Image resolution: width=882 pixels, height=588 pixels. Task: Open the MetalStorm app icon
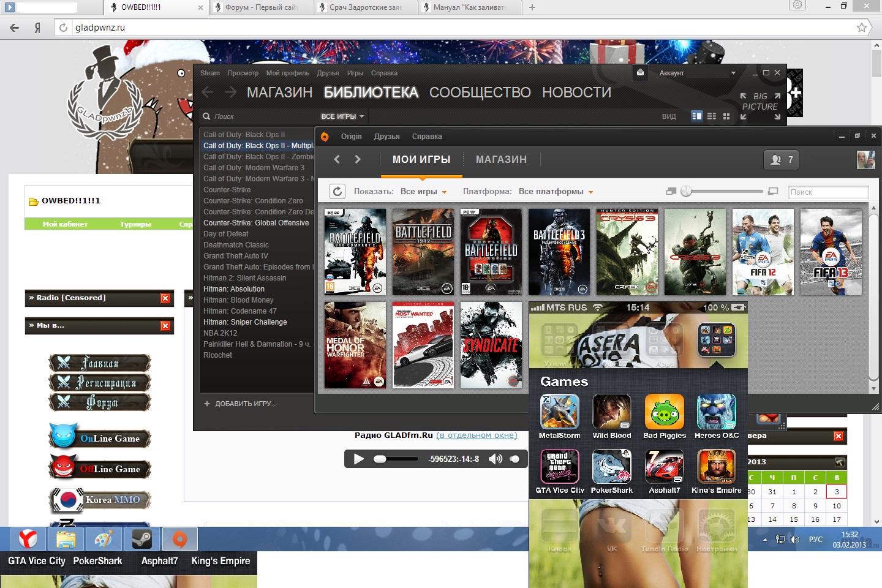pos(560,412)
